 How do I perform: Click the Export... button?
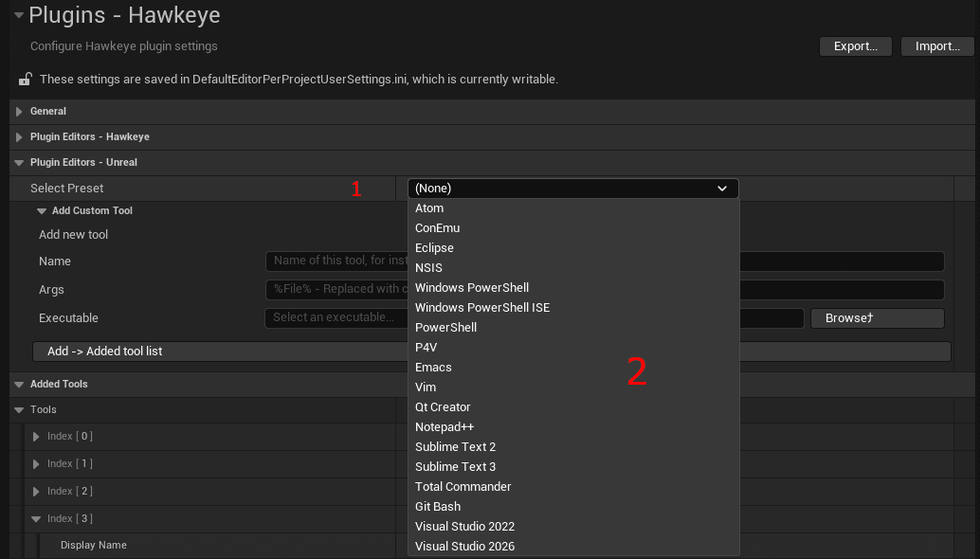coord(854,45)
